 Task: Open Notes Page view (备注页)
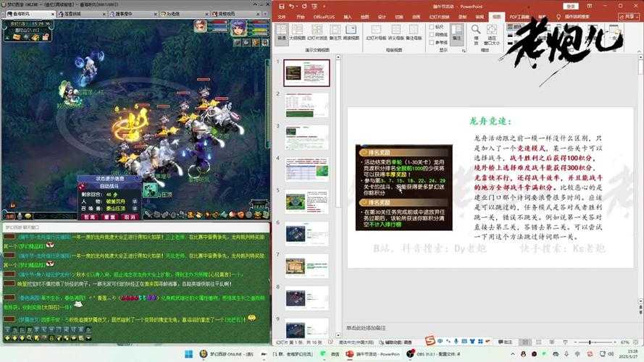click(x=335, y=32)
